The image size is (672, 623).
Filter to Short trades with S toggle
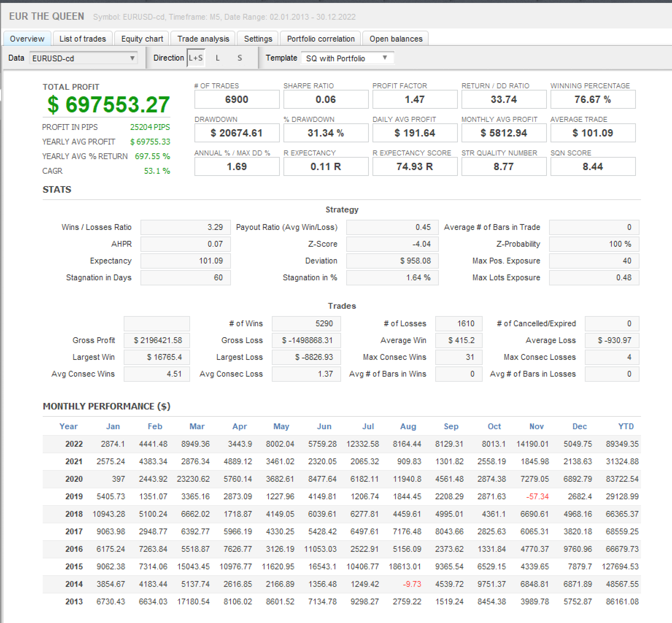(x=240, y=58)
